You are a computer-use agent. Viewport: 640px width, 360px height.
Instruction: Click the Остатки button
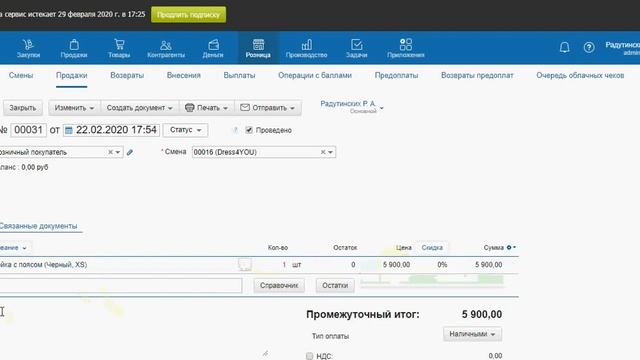(335, 285)
